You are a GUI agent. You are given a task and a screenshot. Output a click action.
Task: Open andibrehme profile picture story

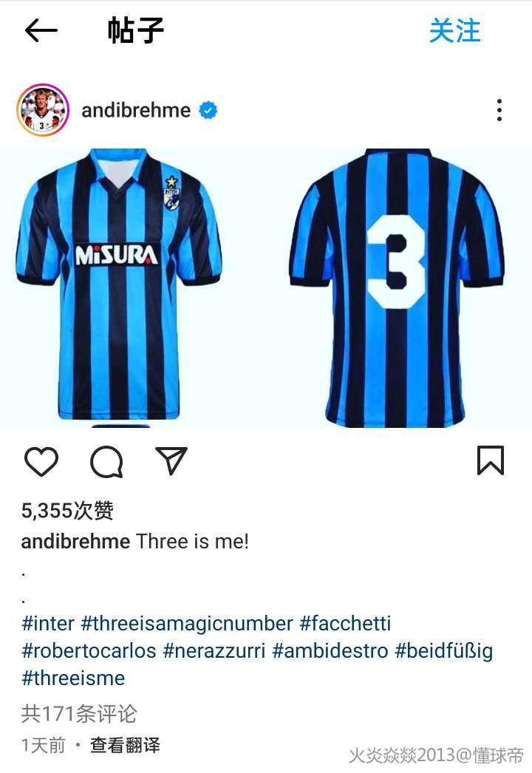click(x=43, y=109)
